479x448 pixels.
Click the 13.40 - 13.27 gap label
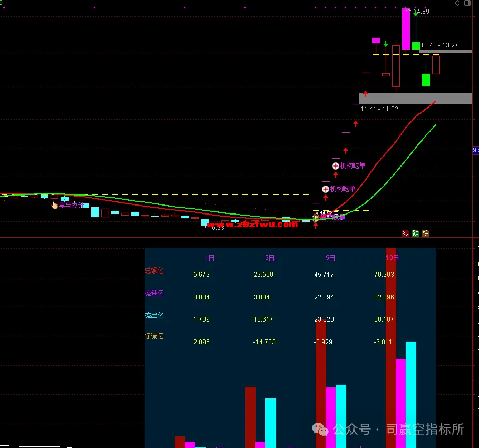439,45
